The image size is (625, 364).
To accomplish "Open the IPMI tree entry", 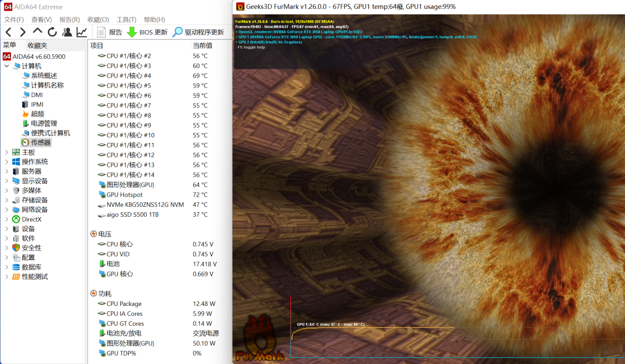I will (33, 104).
